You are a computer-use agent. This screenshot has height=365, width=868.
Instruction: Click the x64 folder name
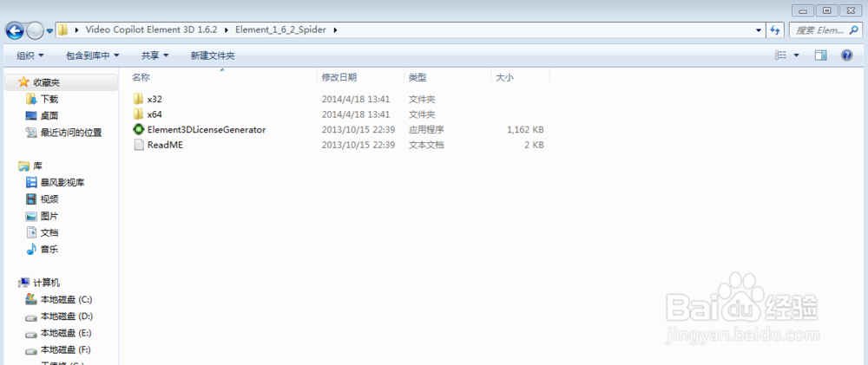point(155,114)
